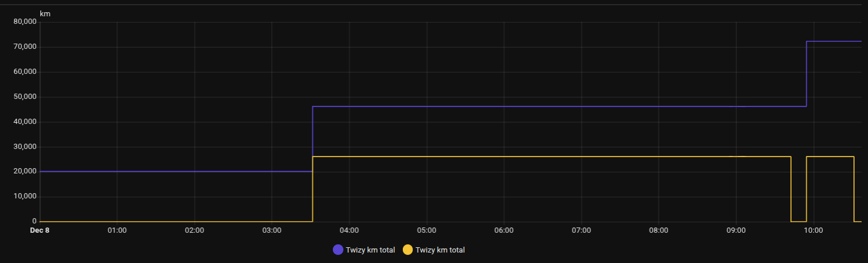Click the purple legend circle for Twizy km total
Viewport: 868px width, 263px height.
(338, 250)
